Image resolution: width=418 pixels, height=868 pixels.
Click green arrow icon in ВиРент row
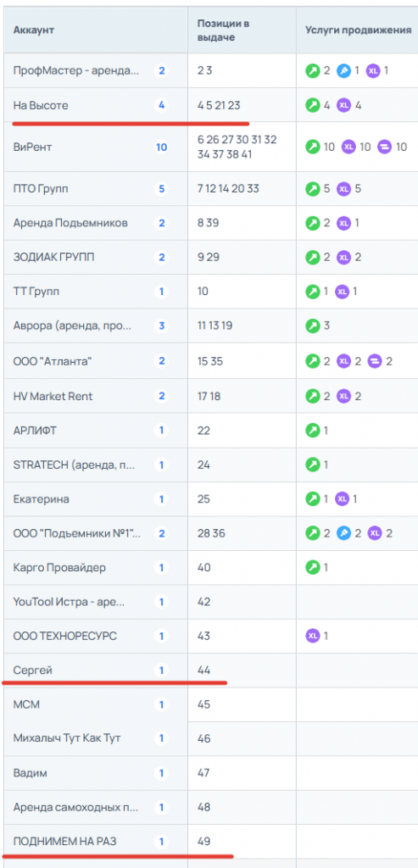click(x=313, y=147)
